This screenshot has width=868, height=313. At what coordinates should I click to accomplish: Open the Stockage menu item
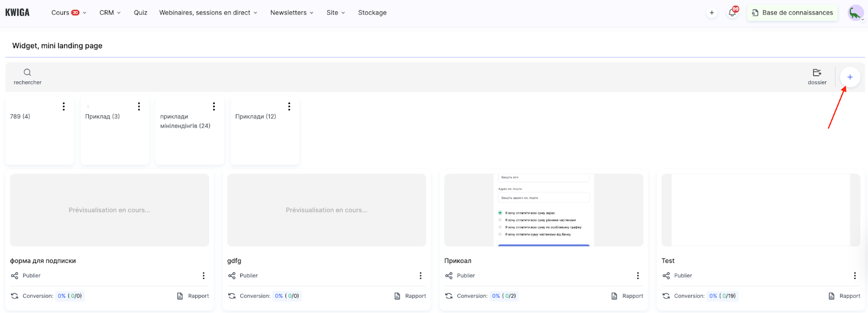[x=372, y=12]
